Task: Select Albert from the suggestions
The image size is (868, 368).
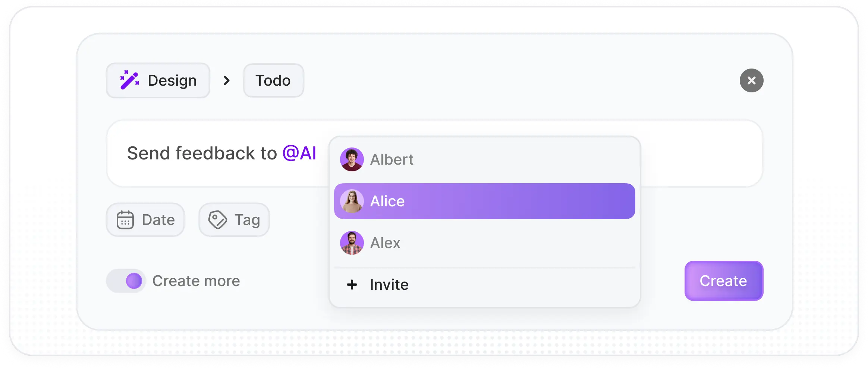Action: point(392,159)
